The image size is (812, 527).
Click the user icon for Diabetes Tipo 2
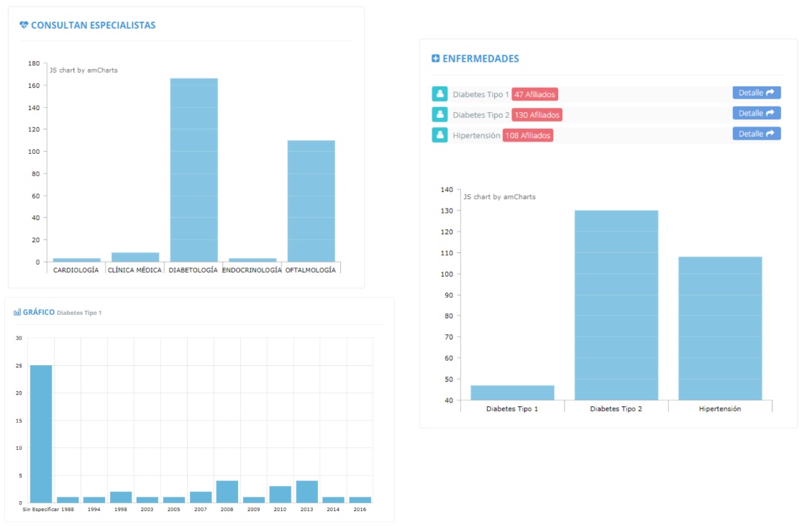click(x=439, y=114)
